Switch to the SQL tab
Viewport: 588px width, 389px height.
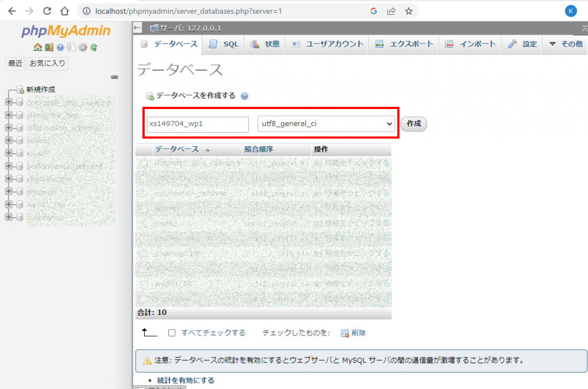coord(224,44)
